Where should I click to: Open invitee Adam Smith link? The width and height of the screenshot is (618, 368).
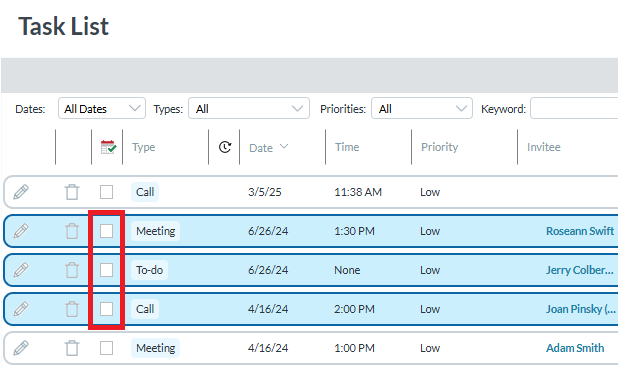(575, 348)
